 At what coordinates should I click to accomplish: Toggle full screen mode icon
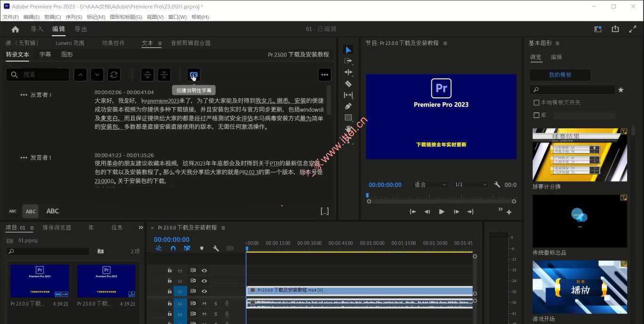coord(633,29)
